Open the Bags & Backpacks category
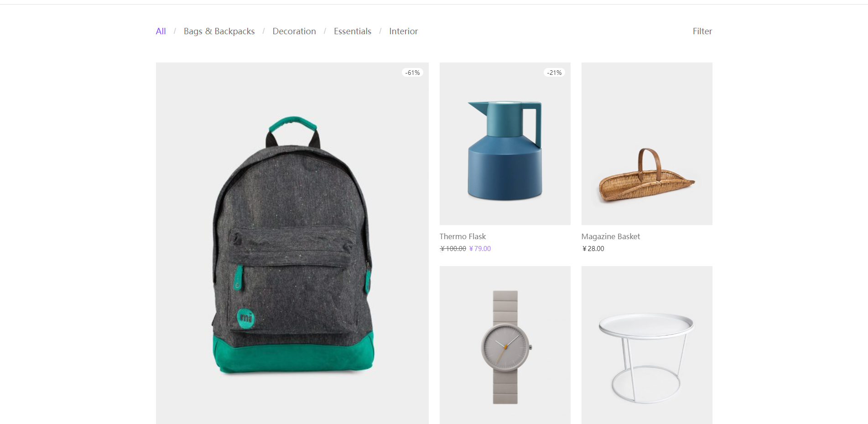Screen dimensions: 868x424 pyautogui.click(x=219, y=31)
